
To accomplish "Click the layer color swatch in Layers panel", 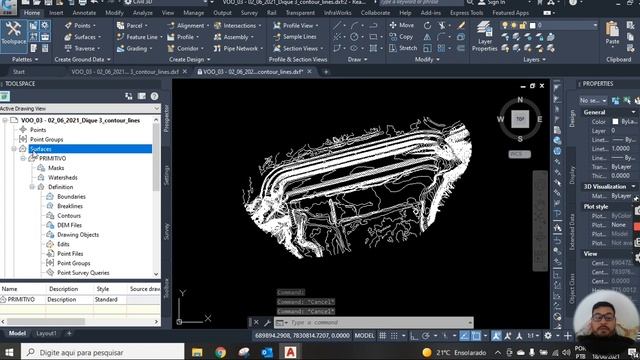I will pos(532,25).
